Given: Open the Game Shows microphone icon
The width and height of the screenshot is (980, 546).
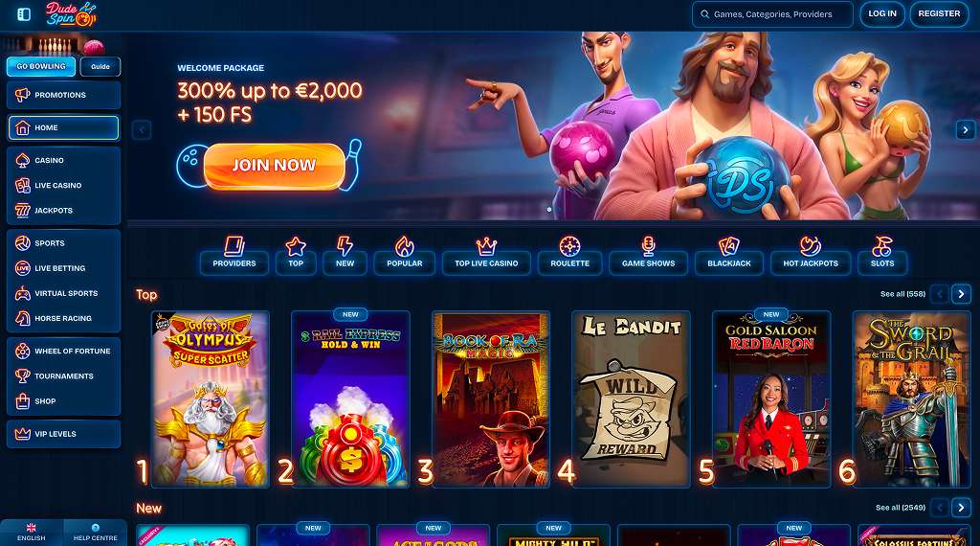Looking at the screenshot, I should click(648, 246).
